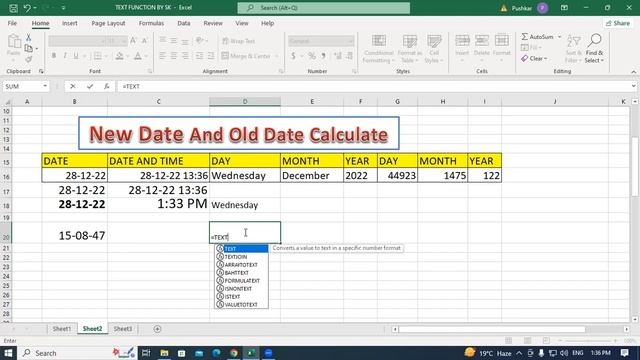The height and width of the screenshot is (360, 640).
Task: Click the Search box in title bar
Action: click(x=324, y=8)
